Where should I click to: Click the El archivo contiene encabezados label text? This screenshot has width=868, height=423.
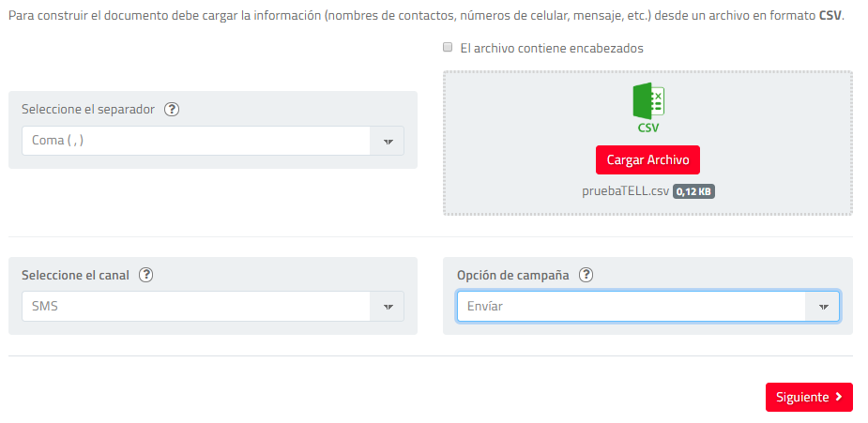552,49
